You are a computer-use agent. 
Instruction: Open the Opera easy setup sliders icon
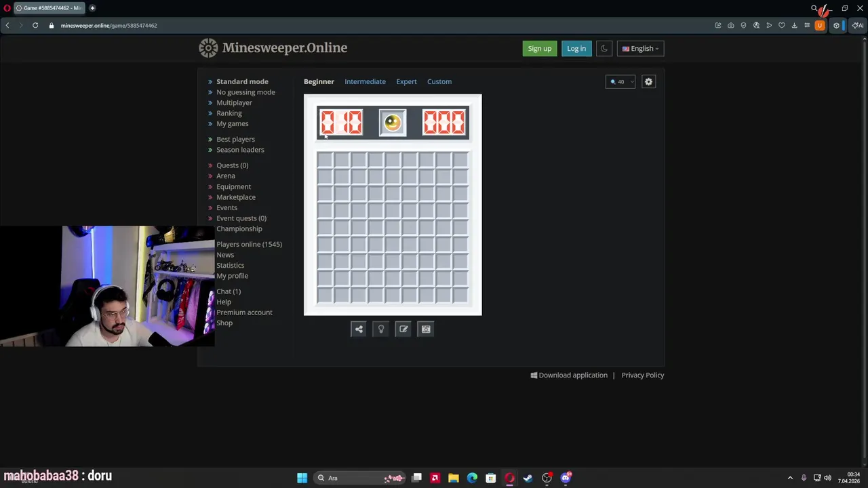click(x=807, y=25)
